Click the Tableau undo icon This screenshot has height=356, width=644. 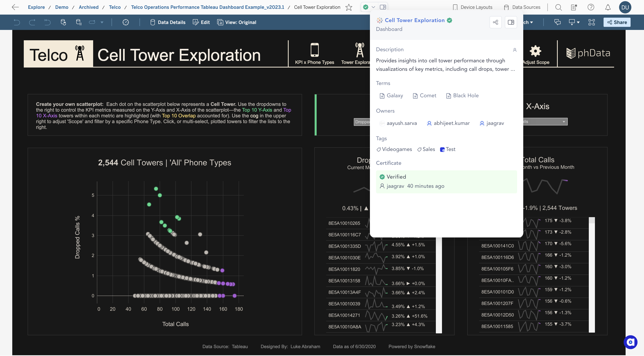click(x=17, y=22)
